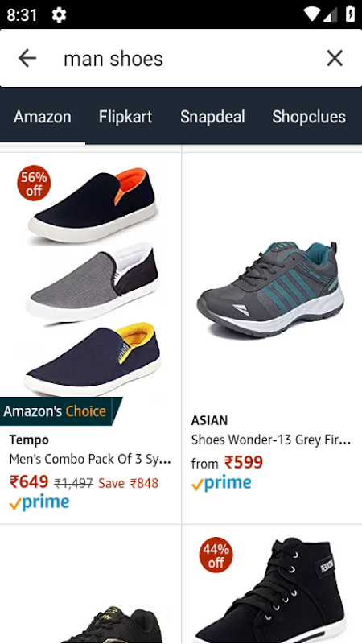
Task: Open settings gear in status bar
Action: point(59,15)
